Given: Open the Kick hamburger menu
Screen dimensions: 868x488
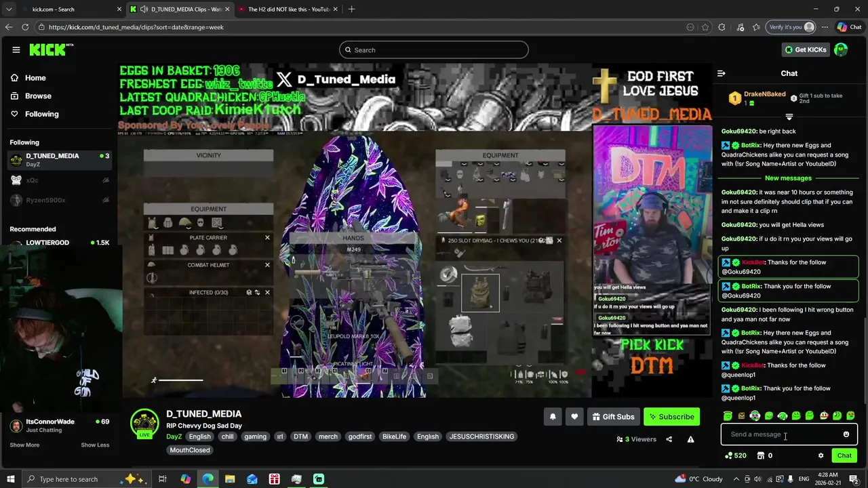Looking at the screenshot, I should click(x=16, y=49).
